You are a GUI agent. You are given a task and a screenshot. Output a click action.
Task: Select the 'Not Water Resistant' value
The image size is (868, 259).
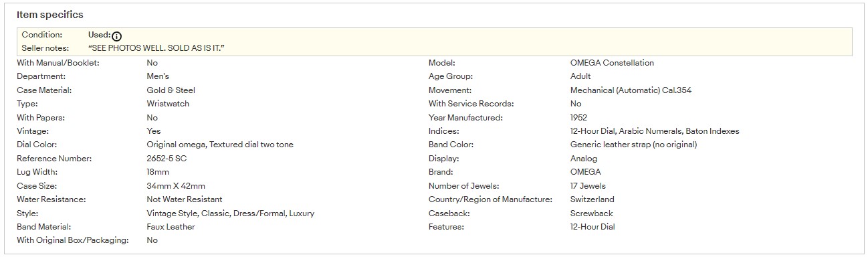point(185,199)
